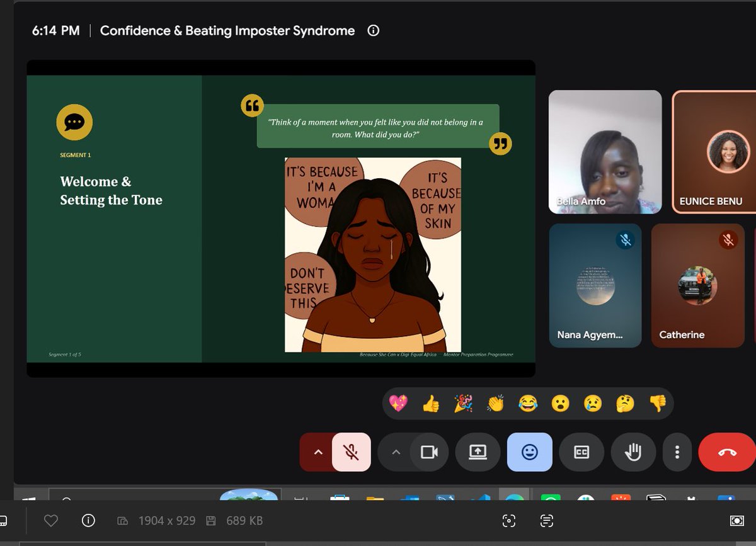Image resolution: width=756 pixels, height=546 pixels.
Task: Click meeting title Confidence & Beating Imposter Syndrome
Action: point(227,30)
